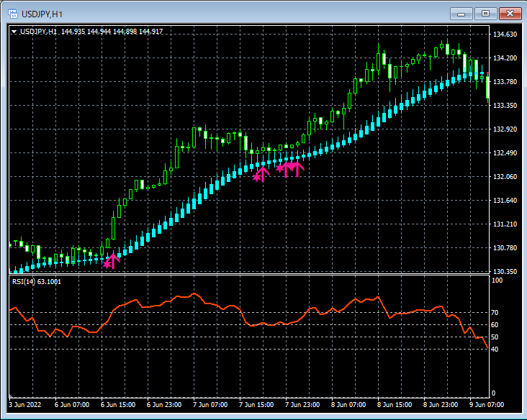527x420 pixels.
Task: Click the 9 Jun 07:00 time label
Action: pos(487,405)
